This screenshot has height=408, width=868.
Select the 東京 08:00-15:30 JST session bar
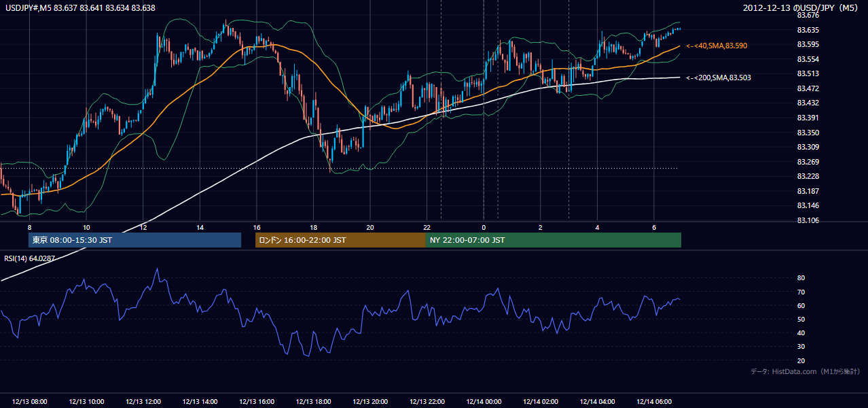pos(134,240)
